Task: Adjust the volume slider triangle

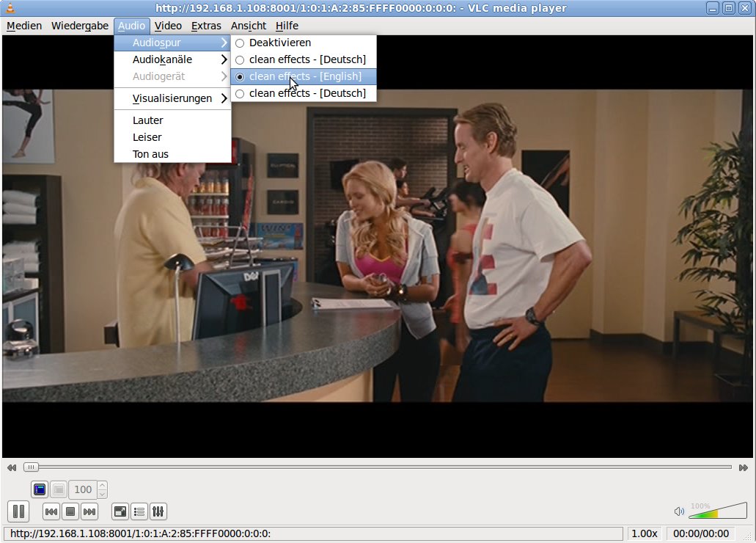Action: (x=717, y=510)
